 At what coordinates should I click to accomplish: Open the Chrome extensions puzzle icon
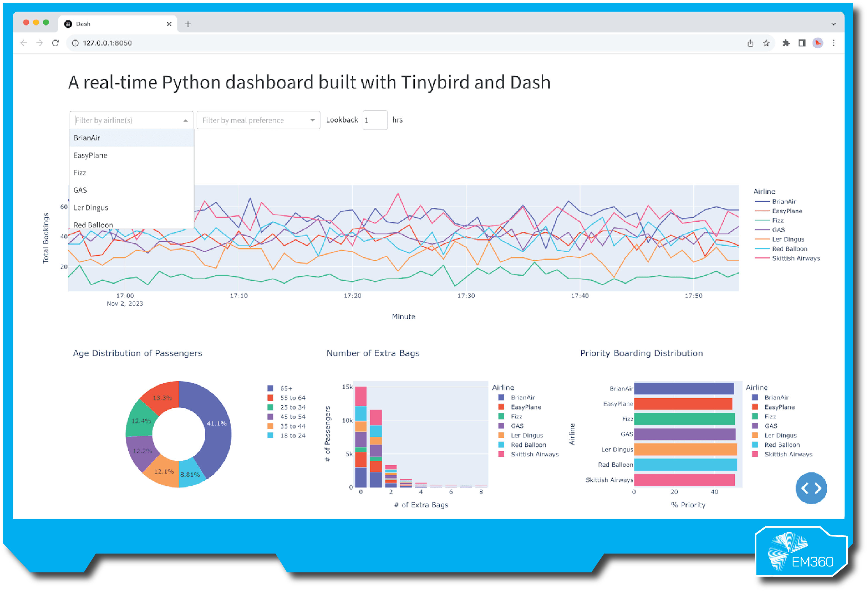pos(786,43)
